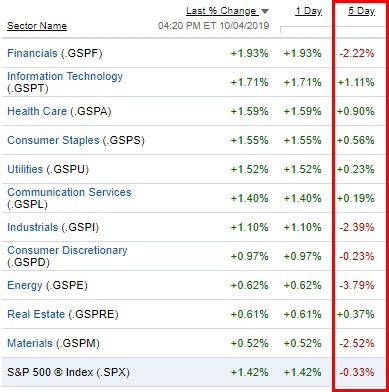389x392 pixels.
Task: Open the Materials sector link
Action: [30, 343]
